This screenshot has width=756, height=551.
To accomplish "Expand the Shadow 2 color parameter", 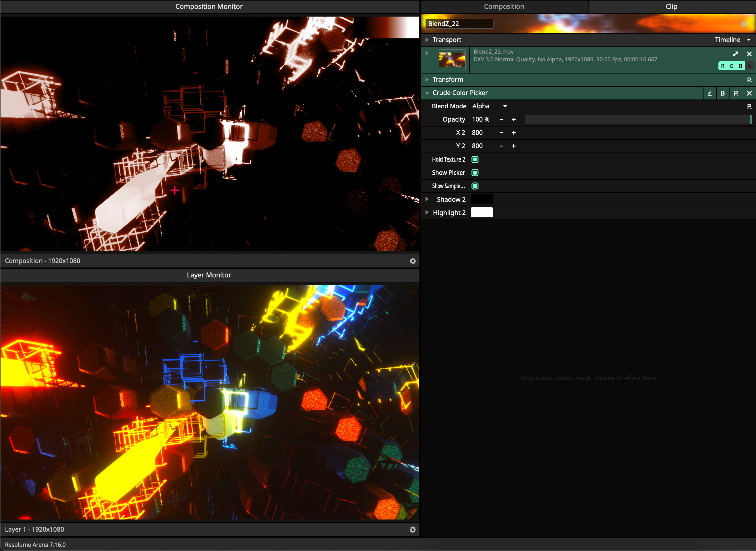I will 427,199.
